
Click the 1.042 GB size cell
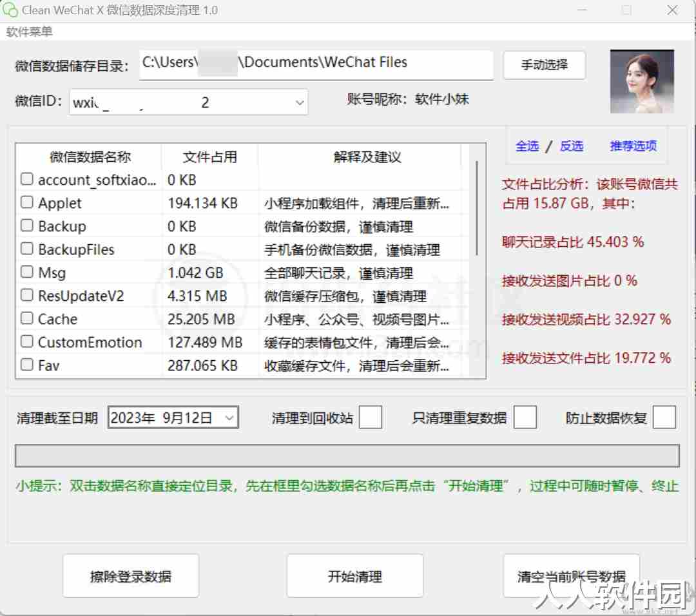tap(195, 273)
